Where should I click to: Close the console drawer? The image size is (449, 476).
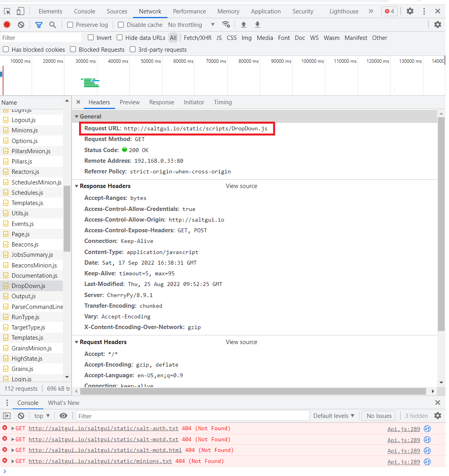tap(438, 403)
